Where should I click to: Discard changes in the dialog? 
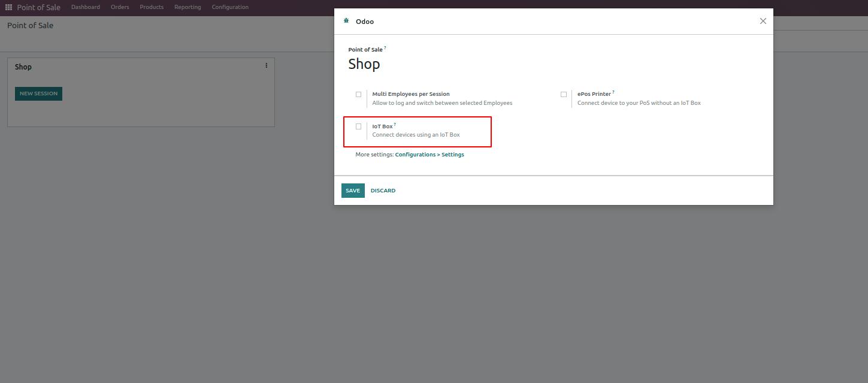pos(383,191)
